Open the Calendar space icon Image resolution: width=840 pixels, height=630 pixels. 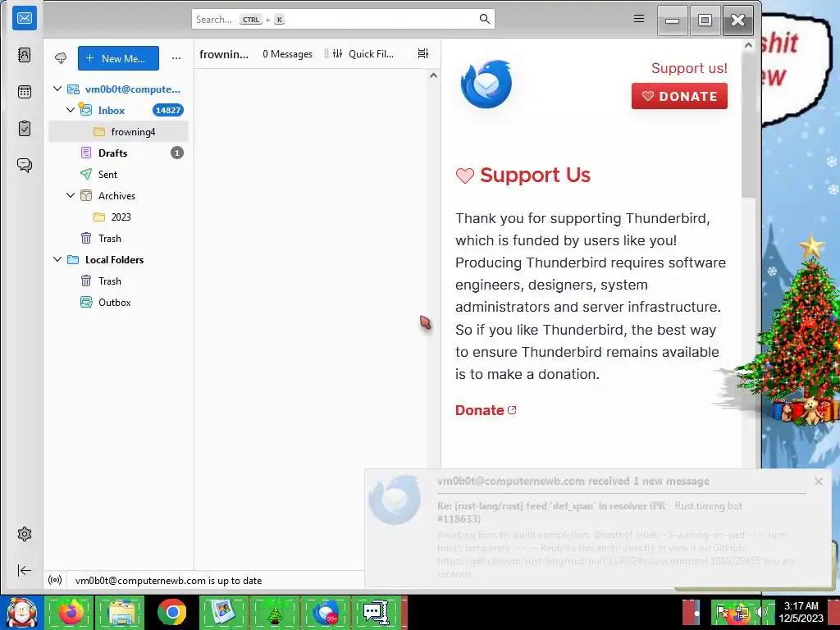click(x=24, y=92)
